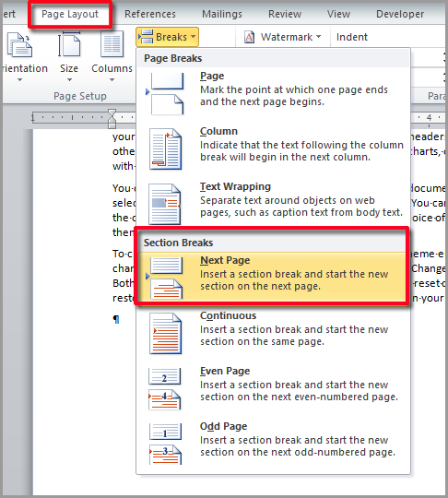Click the Columns icon

click(112, 44)
